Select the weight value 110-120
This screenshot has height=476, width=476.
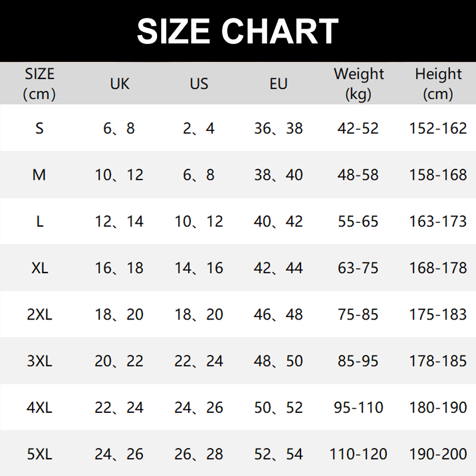[358, 455]
